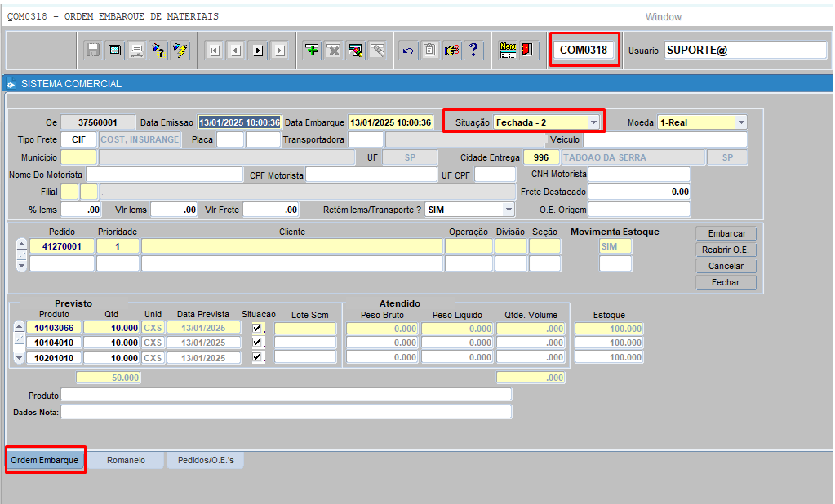Click the Dados Nota field

click(286, 412)
